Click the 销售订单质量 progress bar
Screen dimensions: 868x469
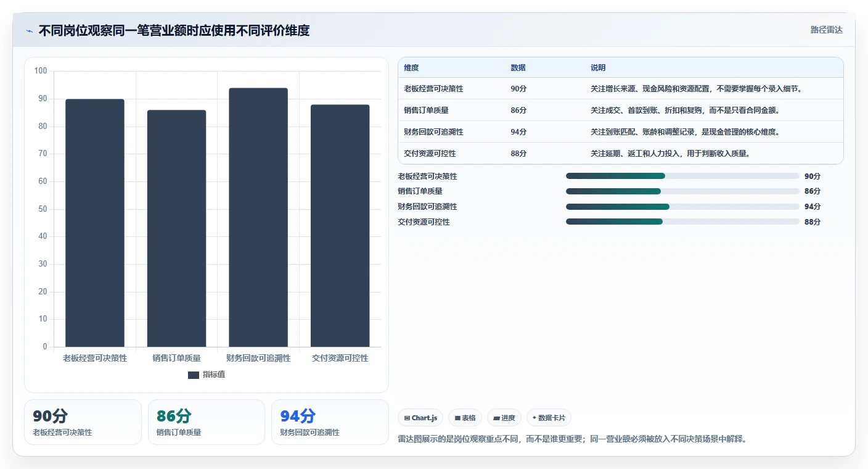(682, 191)
